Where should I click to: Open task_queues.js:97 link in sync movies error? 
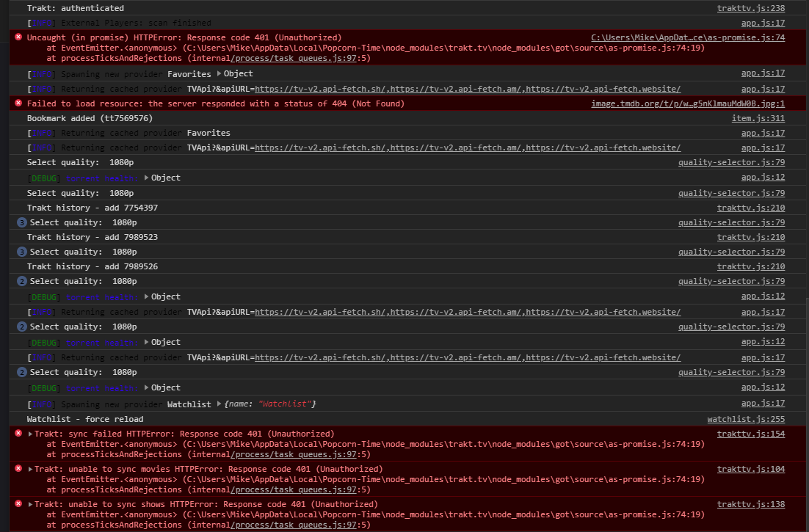pyautogui.click(x=293, y=489)
